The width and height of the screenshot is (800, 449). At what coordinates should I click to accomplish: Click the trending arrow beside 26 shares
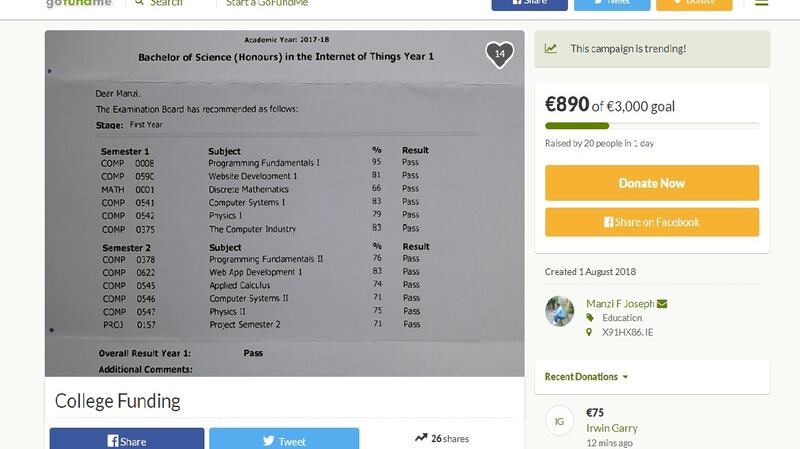[421, 438]
